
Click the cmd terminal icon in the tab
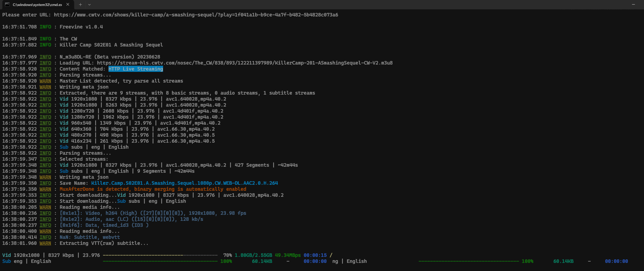(x=7, y=4)
